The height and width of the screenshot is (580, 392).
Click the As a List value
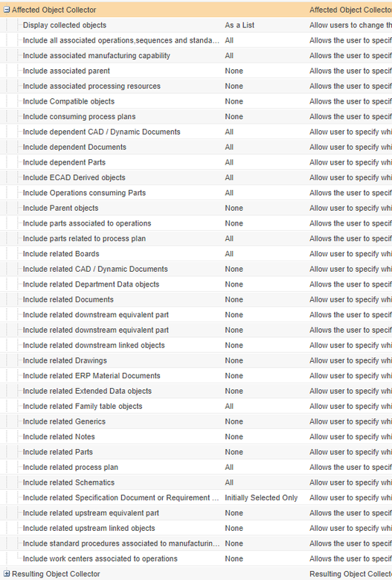point(240,25)
